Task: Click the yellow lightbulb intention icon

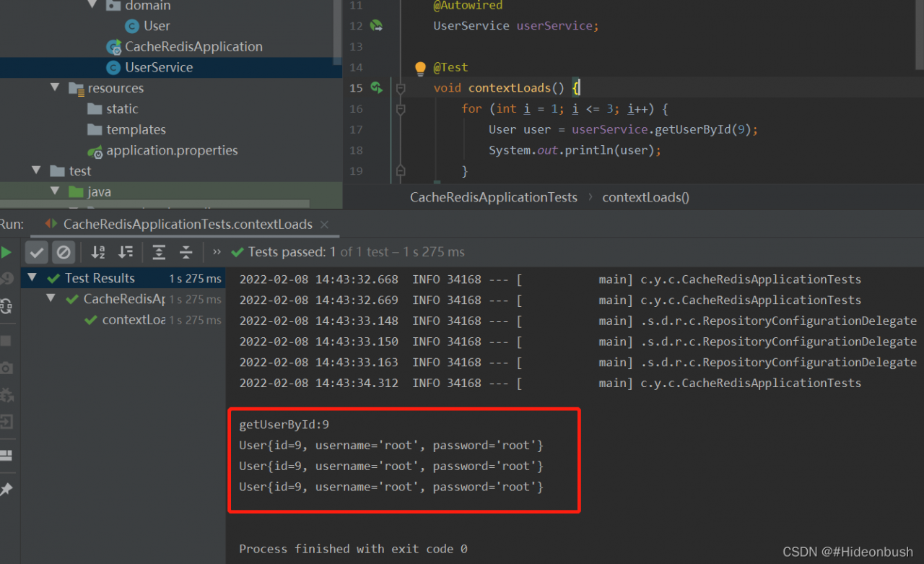Action: [x=421, y=68]
